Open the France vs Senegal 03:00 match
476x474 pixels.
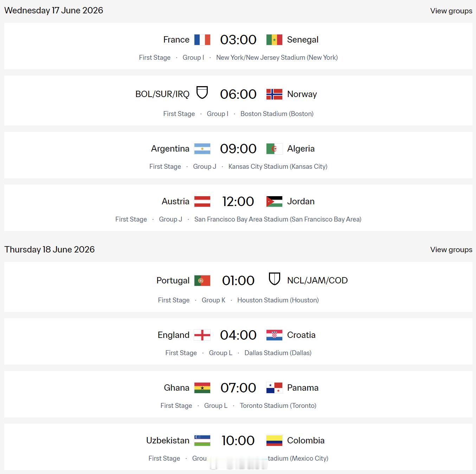(238, 40)
